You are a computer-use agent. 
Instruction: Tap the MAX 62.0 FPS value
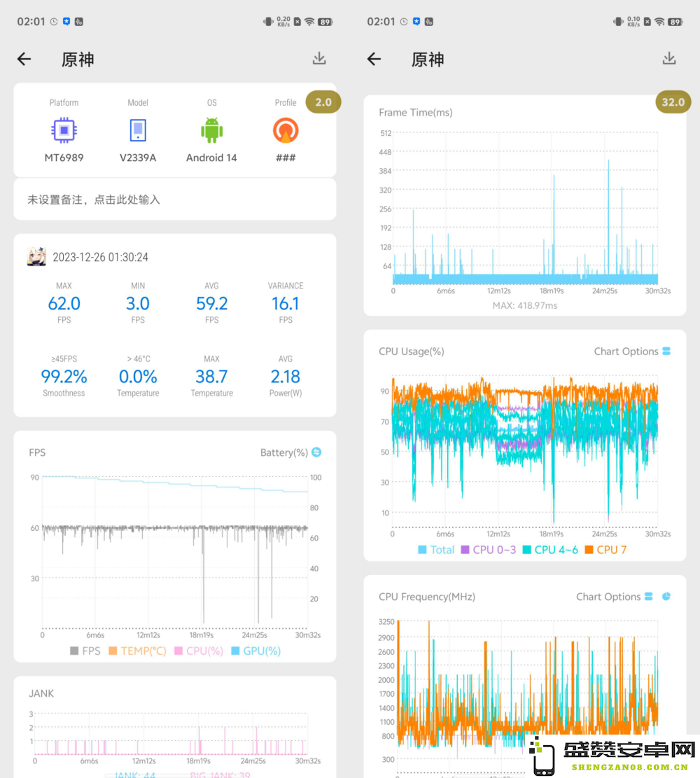tap(64, 303)
